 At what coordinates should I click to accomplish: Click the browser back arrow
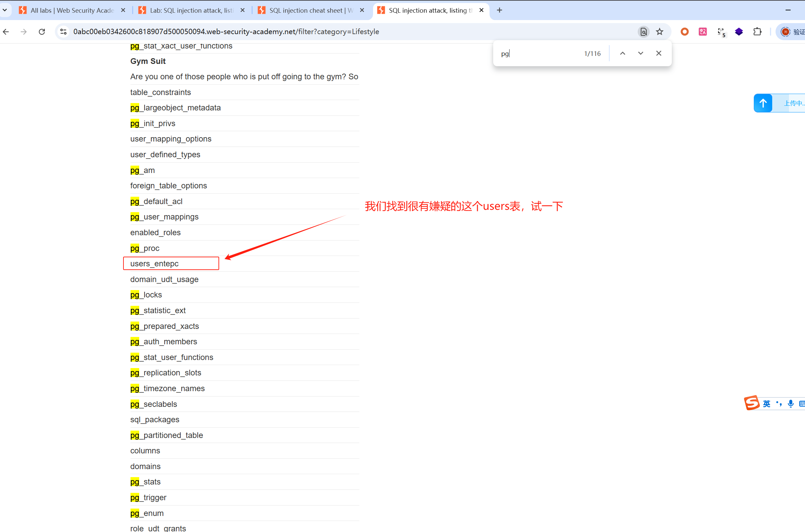point(6,31)
